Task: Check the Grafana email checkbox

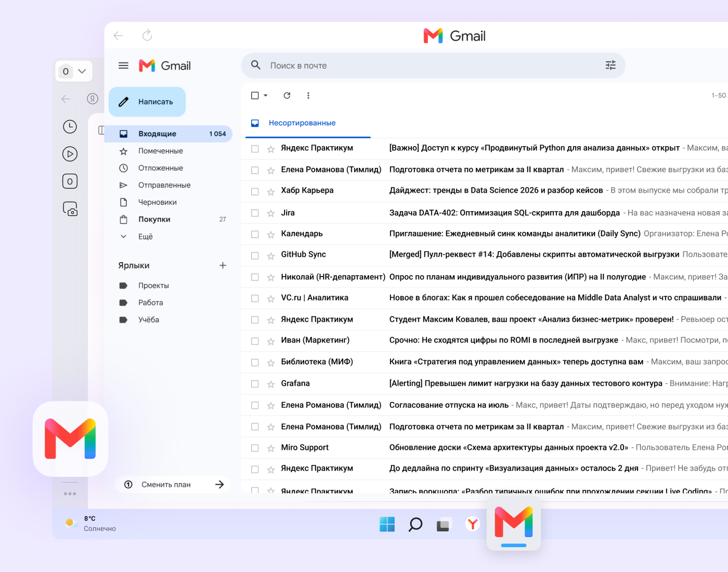Action: coord(255,384)
